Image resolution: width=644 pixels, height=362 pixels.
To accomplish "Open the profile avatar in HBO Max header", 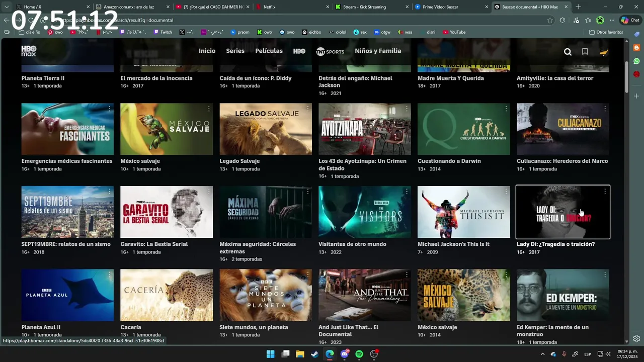I will (604, 52).
